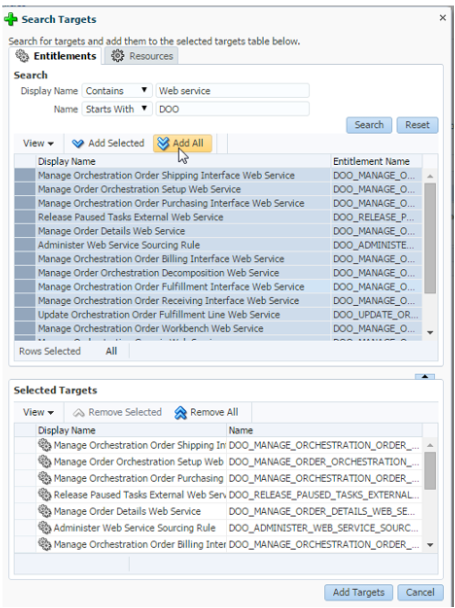Click the green plus Search Targets icon

[10, 19]
